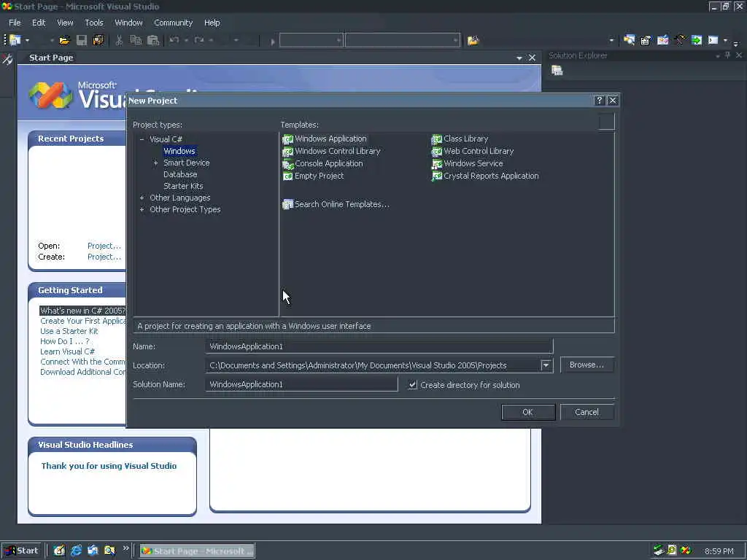
Task: Open the Edit menu
Action: click(39, 23)
